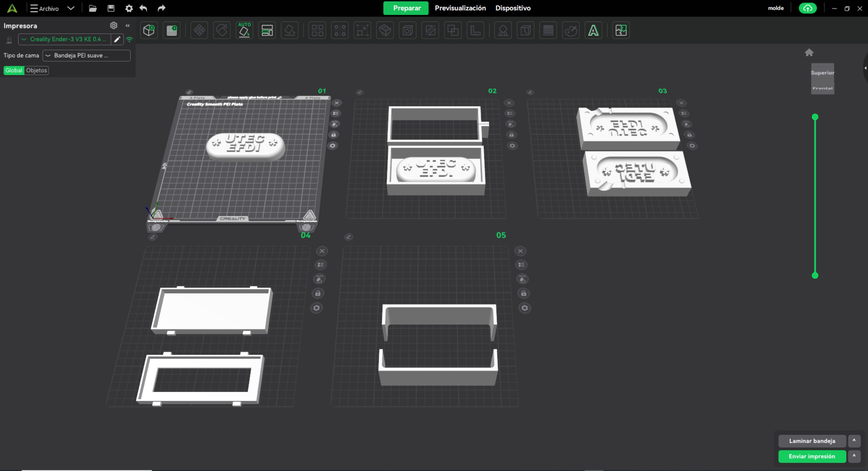The image size is (868, 471).
Task: Click the Add plate icon
Action: [x=172, y=31]
